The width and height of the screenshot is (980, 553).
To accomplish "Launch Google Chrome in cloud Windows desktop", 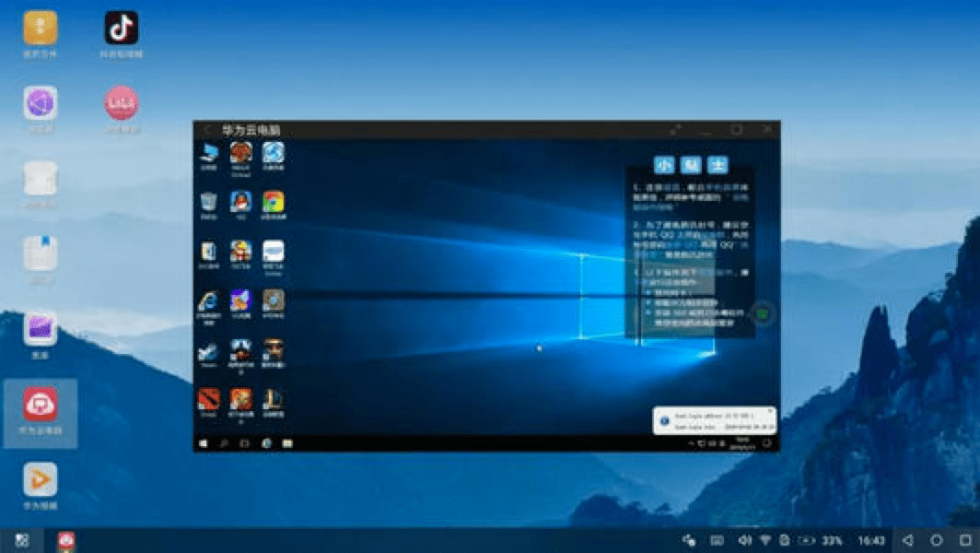I will 274,202.
